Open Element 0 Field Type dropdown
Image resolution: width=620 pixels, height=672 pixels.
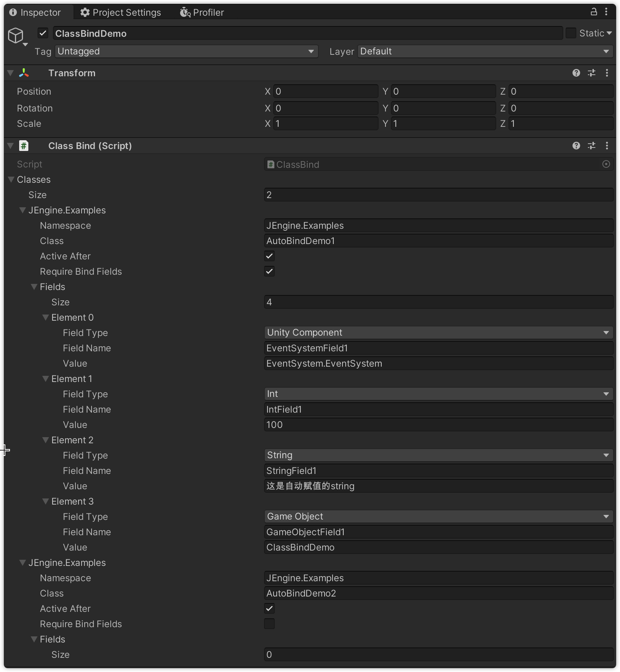438,333
